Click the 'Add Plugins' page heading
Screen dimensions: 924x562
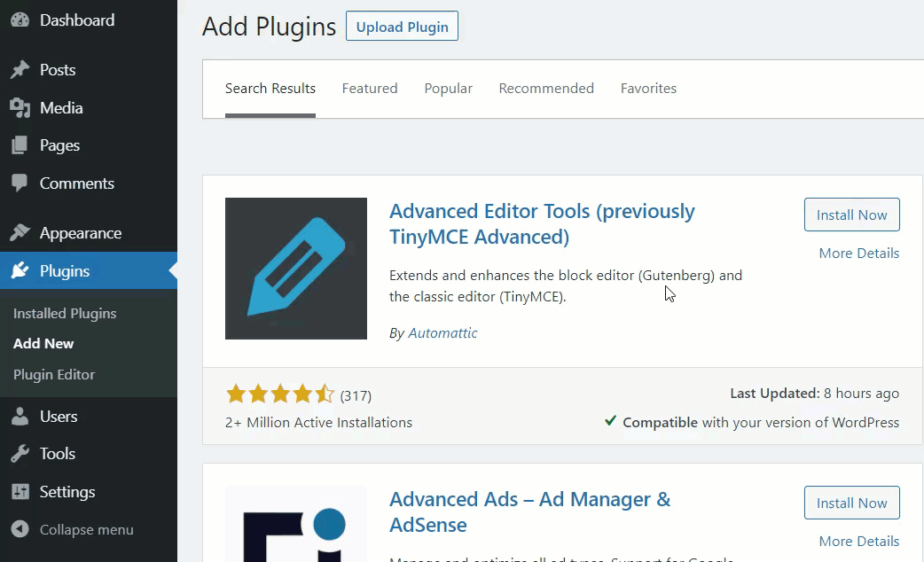[x=270, y=27]
